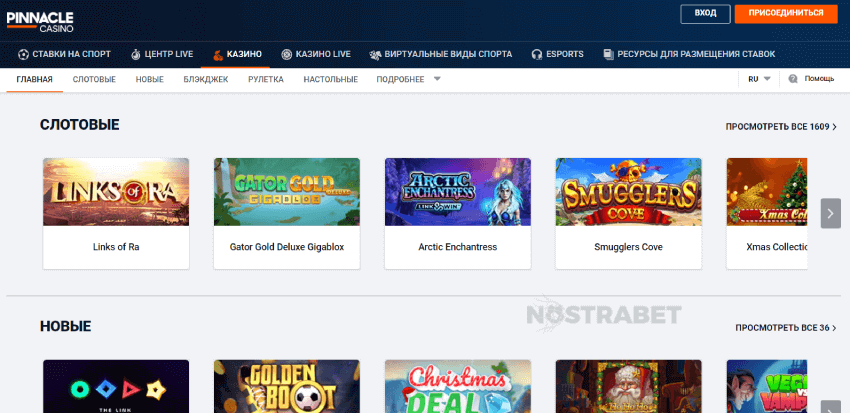Viewport: 850px width, 413px height.
Task: Switch to the Слотовые tab
Action: pyautogui.click(x=94, y=79)
